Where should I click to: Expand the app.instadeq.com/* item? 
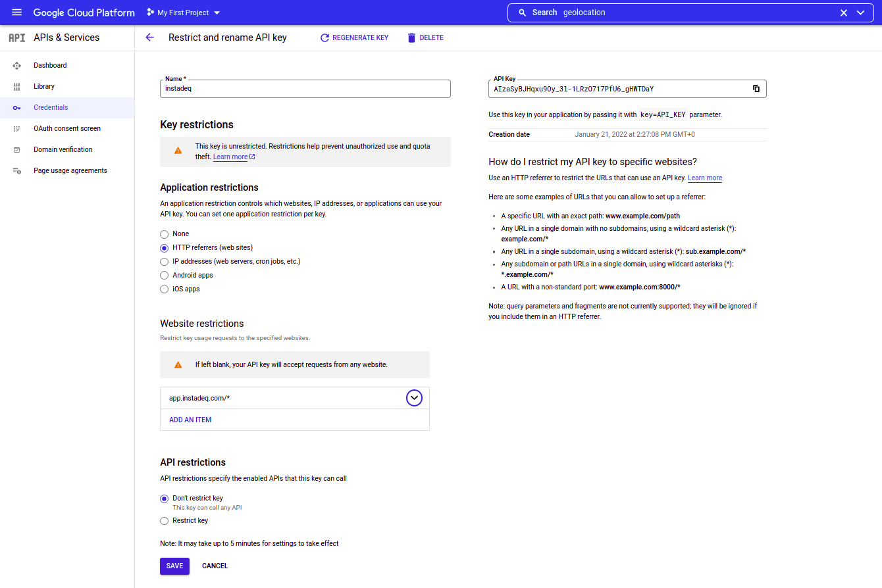tap(414, 398)
